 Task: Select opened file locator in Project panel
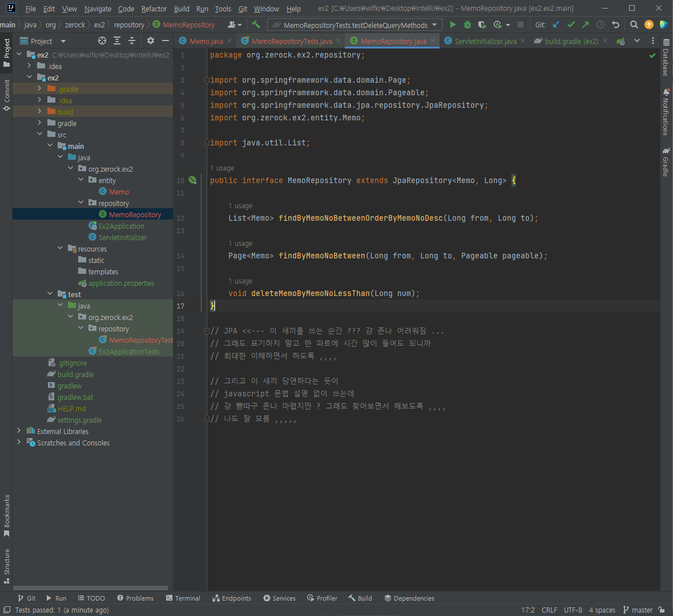click(x=102, y=40)
